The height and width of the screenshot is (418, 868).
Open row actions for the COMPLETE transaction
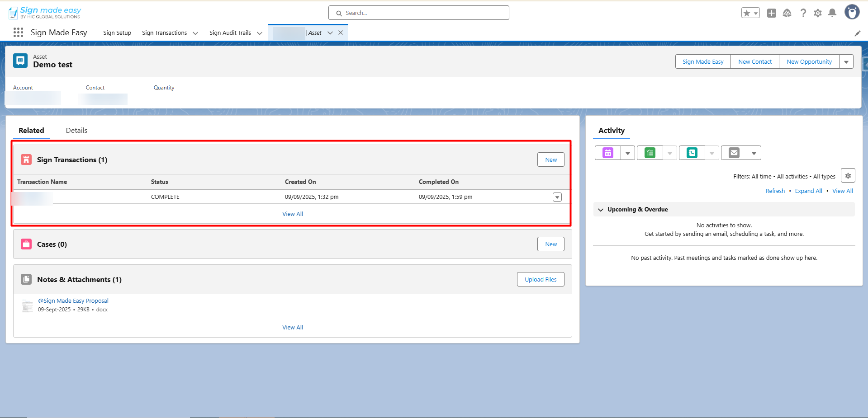tap(557, 197)
